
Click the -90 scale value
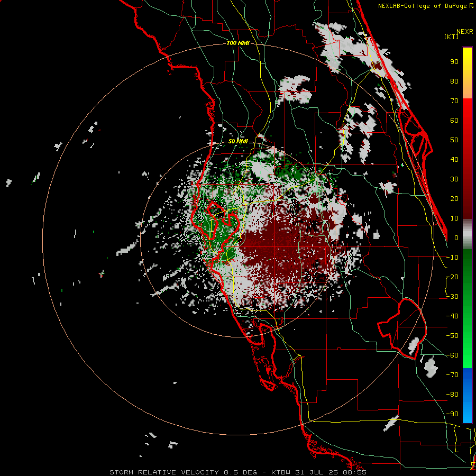click(x=452, y=414)
